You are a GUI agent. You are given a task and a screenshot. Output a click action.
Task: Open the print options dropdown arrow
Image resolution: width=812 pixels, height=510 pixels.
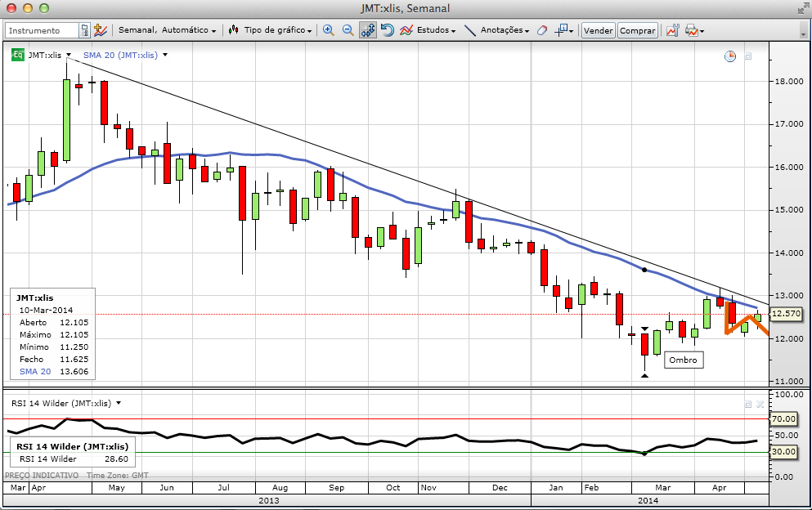tap(702, 32)
